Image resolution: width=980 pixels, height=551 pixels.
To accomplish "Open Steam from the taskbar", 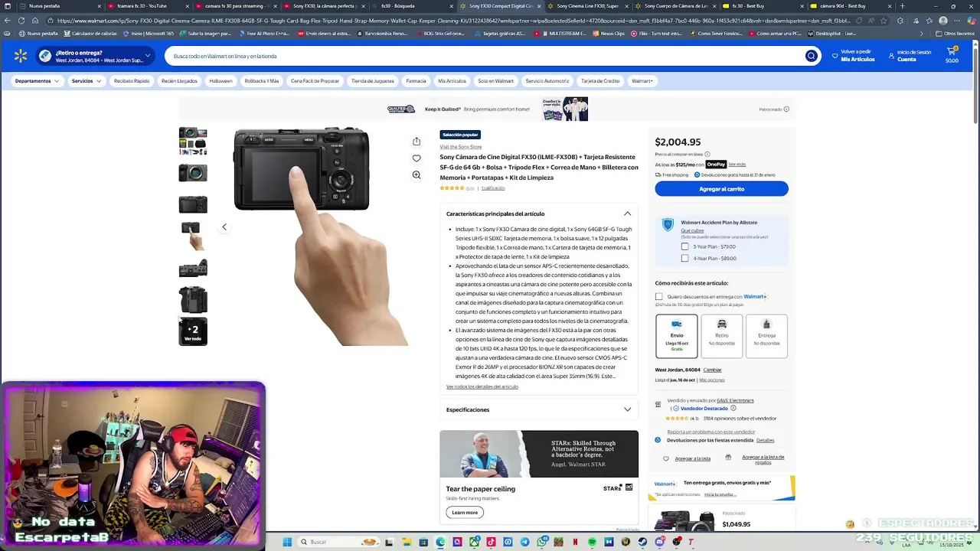I will point(642,542).
